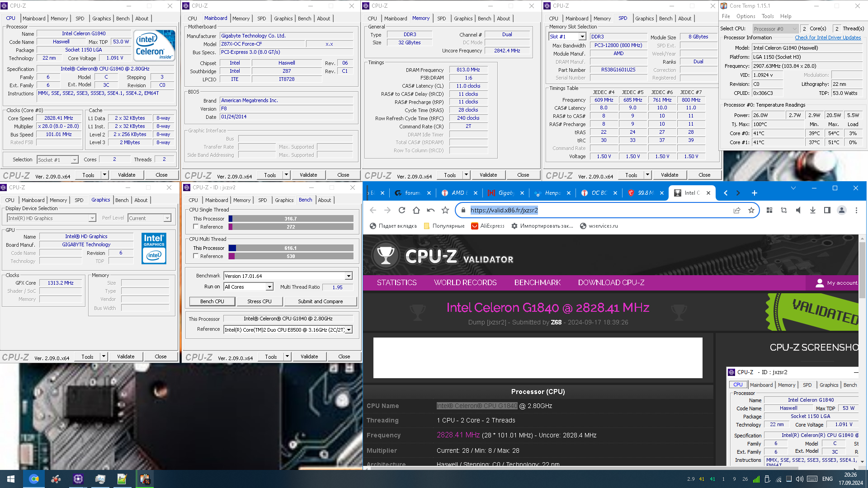Click the Bench CPU button

coord(212,301)
